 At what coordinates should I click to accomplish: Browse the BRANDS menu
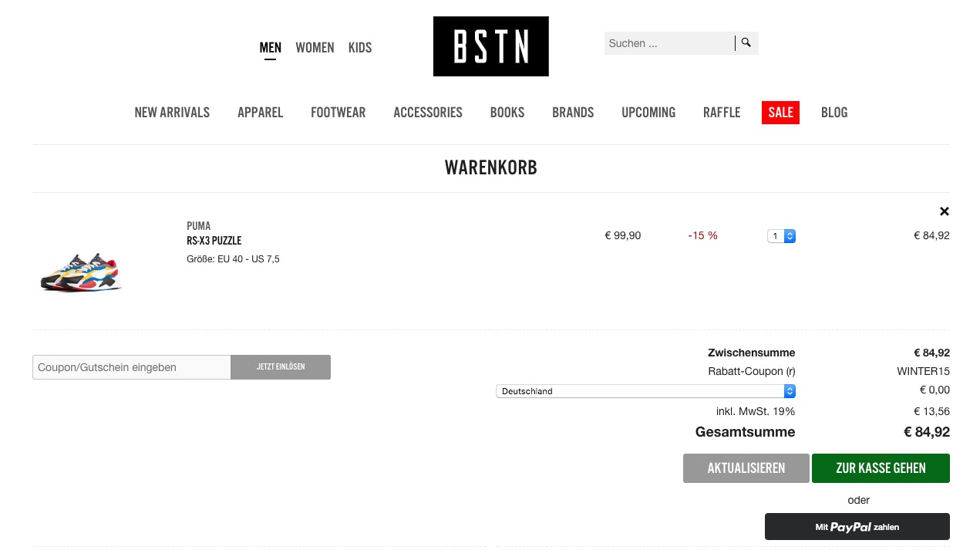click(573, 113)
